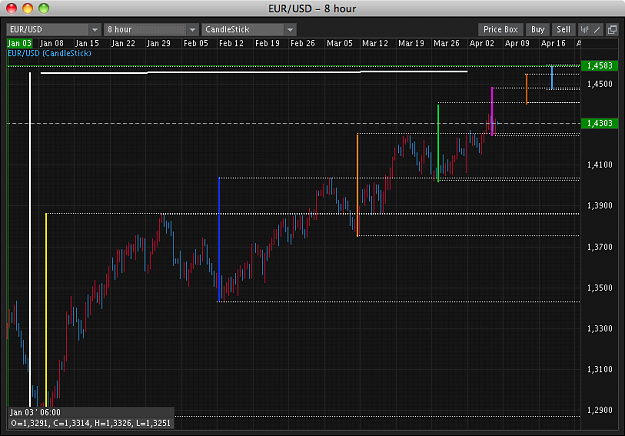Image resolution: width=625 pixels, height=436 pixels.
Task: Click the 1,2900 price axis label
Action: (x=599, y=410)
